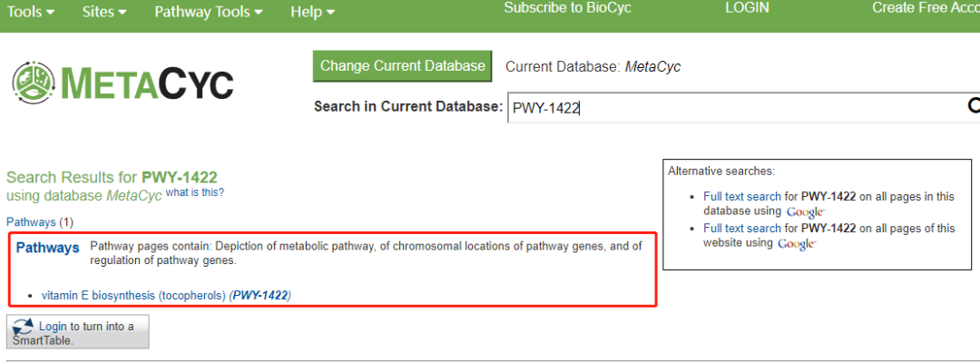Open the Tools dropdown menu
Viewport: 980px width, 363px height.
(x=30, y=12)
